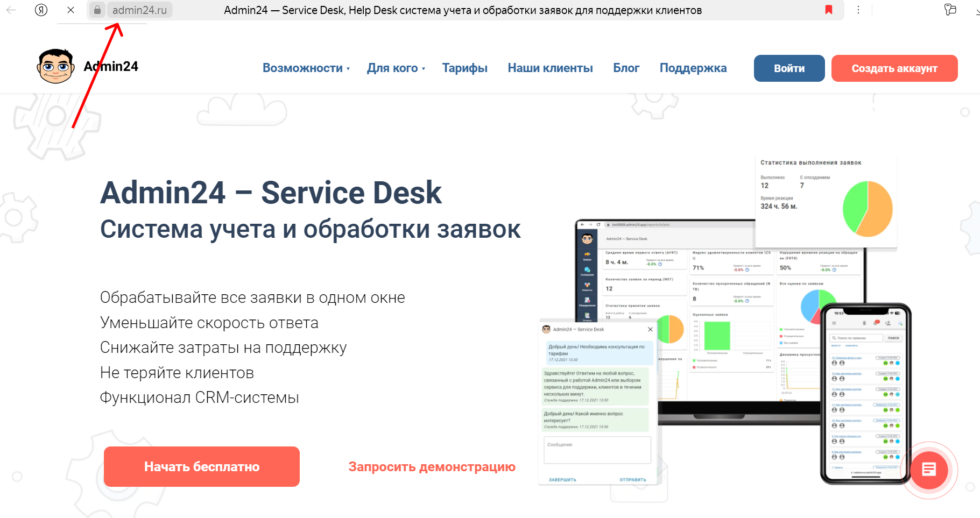
Task: Click the text Не теряйте клиентов
Action: pos(177,373)
